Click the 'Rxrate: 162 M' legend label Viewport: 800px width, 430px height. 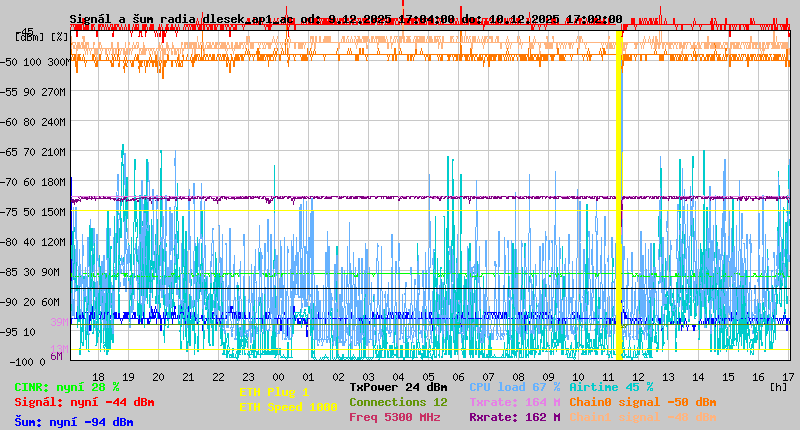pos(514,417)
